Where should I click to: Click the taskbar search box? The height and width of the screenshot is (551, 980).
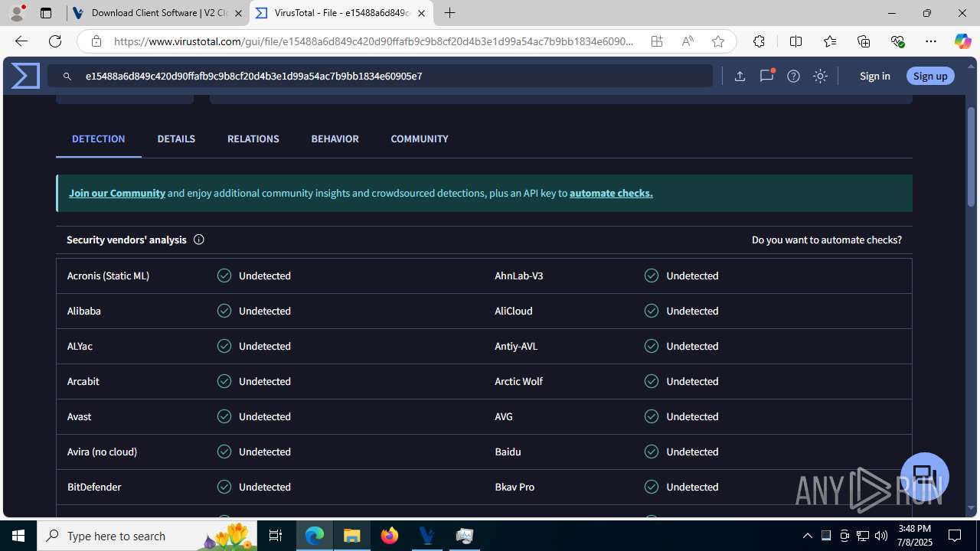coord(147,536)
